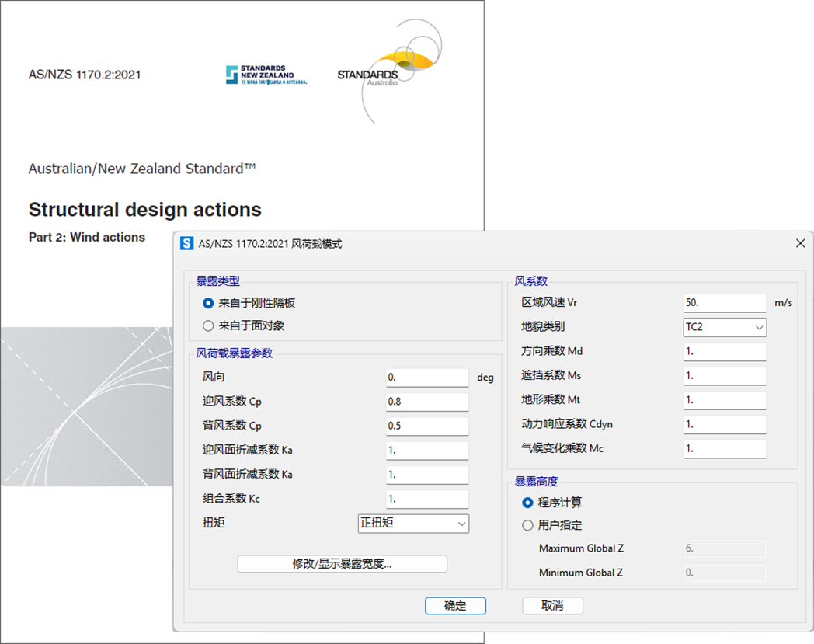
Task: Focus the 方向乘数 Md input field
Action: point(725,351)
